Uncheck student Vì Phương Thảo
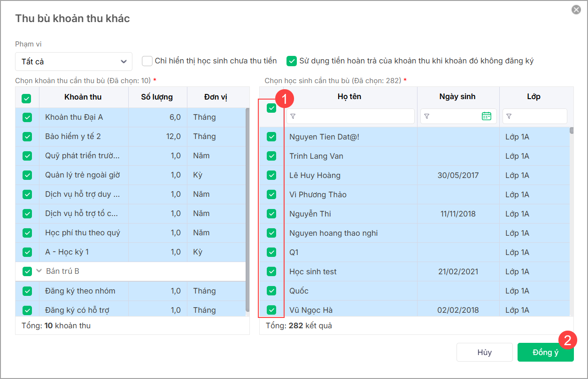This screenshot has height=379, width=588. point(271,195)
